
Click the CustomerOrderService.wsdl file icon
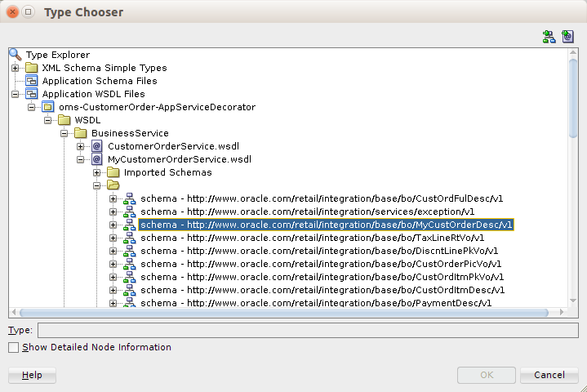click(x=97, y=146)
